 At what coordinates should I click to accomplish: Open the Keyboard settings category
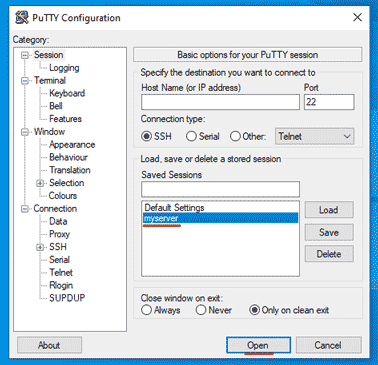[x=67, y=93]
